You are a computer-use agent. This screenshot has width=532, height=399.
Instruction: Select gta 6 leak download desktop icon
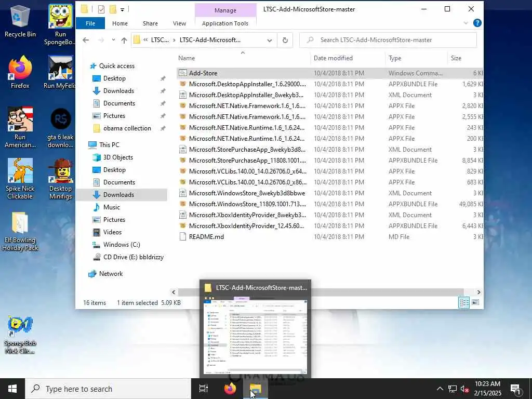coord(60,128)
